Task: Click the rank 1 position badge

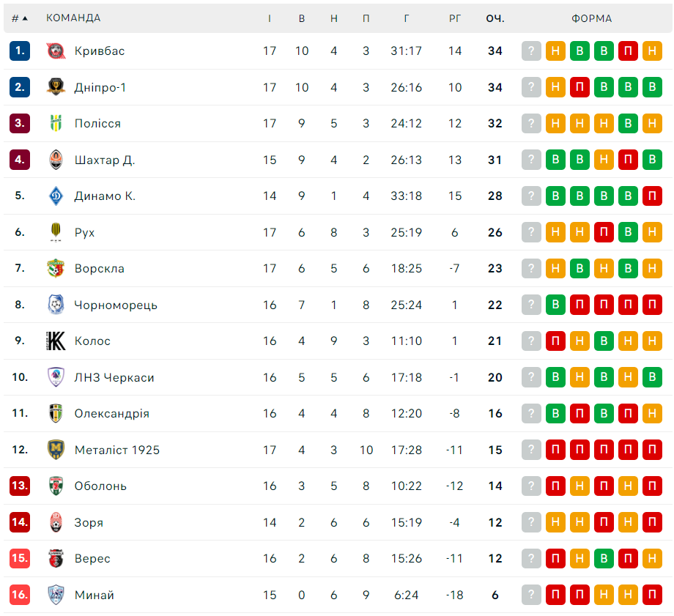Action: (20, 51)
